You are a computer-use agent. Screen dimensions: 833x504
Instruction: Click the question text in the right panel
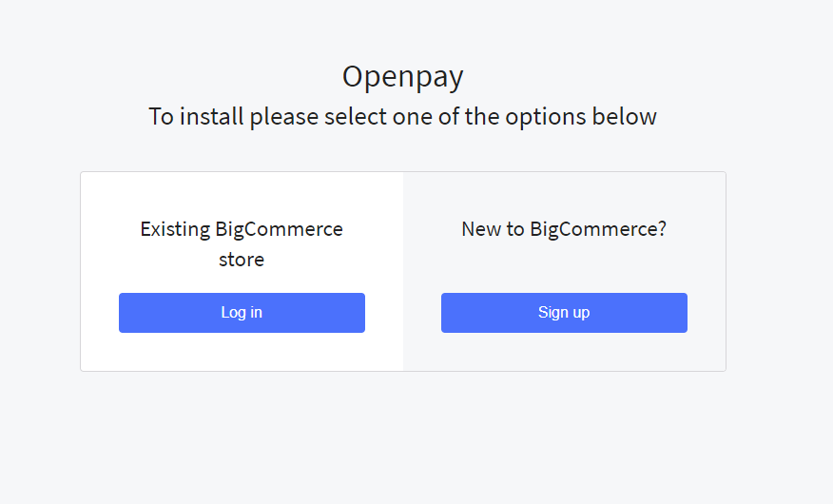[564, 229]
